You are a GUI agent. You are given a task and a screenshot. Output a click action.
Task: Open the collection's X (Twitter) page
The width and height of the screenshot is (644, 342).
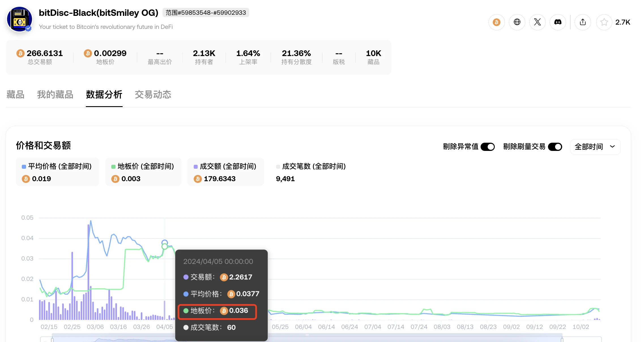click(537, 22)
